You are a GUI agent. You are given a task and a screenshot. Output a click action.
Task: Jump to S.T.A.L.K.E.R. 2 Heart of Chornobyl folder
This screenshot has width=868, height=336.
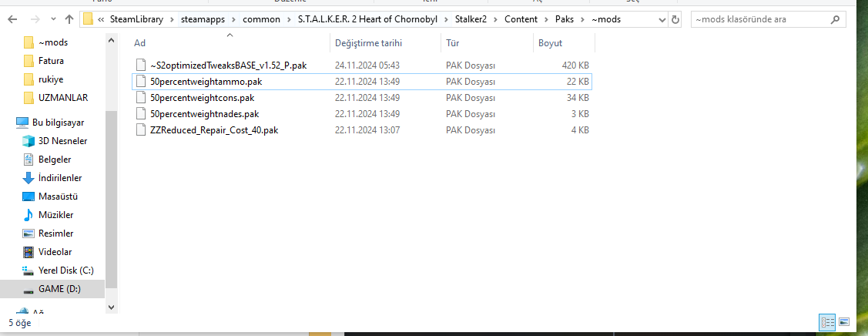click(x=367, y=19)
